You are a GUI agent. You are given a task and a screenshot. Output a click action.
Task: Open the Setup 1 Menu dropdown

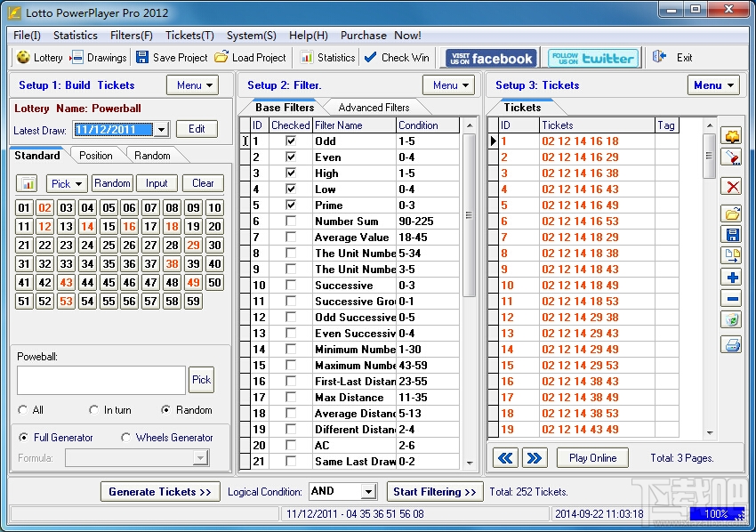click(192, 85)
